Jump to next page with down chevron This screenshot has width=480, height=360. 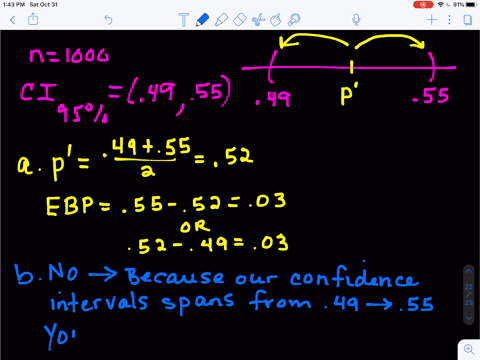pyautogui.click(x=469, y=318)
